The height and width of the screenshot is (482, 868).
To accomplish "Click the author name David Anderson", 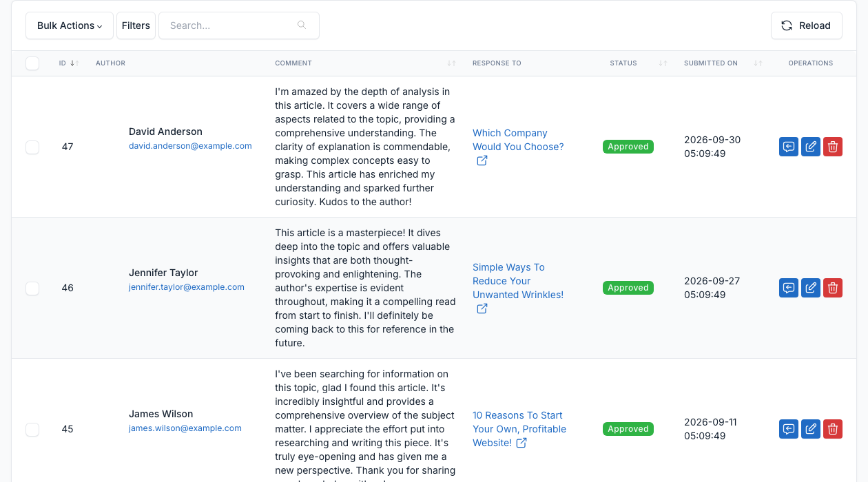I will (x=165, y=132).
